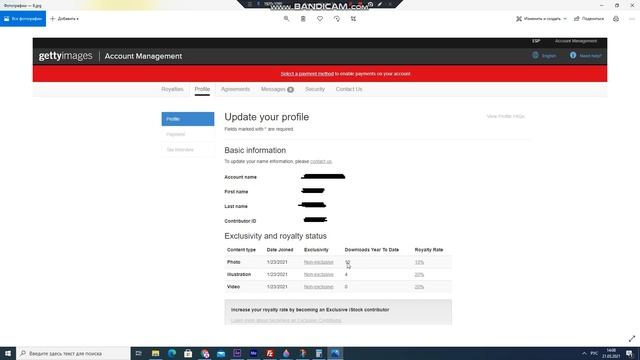Open the zoom magnifier tool in Photos
The width and height of the screenshot is (640, 360).
pos(287,19)
